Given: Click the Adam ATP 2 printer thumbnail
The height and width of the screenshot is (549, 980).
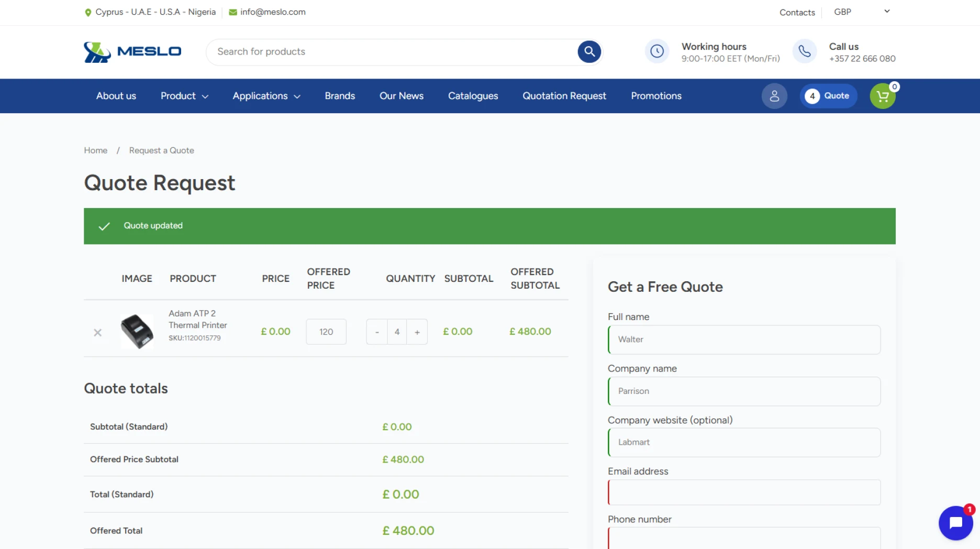Looking at the screenshot, I should coord(137,332).
